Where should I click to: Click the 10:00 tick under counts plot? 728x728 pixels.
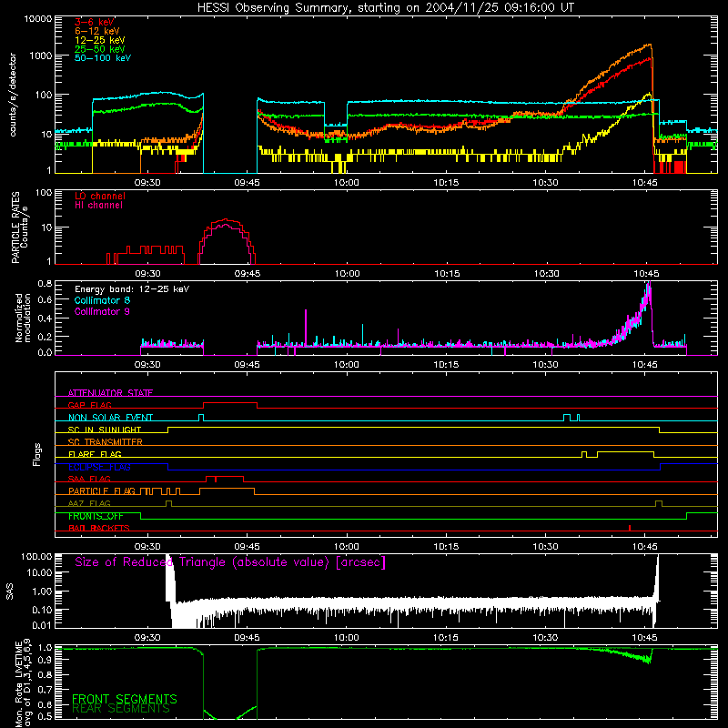click(347, 183)
